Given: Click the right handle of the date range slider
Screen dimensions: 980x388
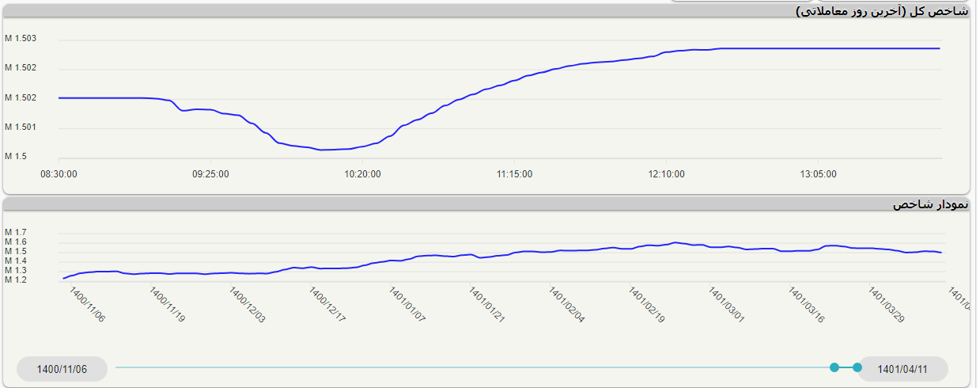Looking at the screenshot, I should tap(857, 367).
